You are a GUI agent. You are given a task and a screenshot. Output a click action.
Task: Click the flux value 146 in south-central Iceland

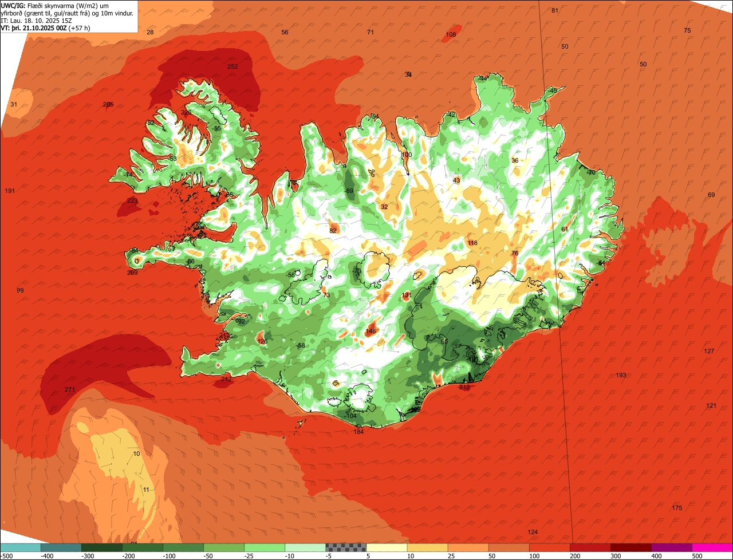pos(371,331)
